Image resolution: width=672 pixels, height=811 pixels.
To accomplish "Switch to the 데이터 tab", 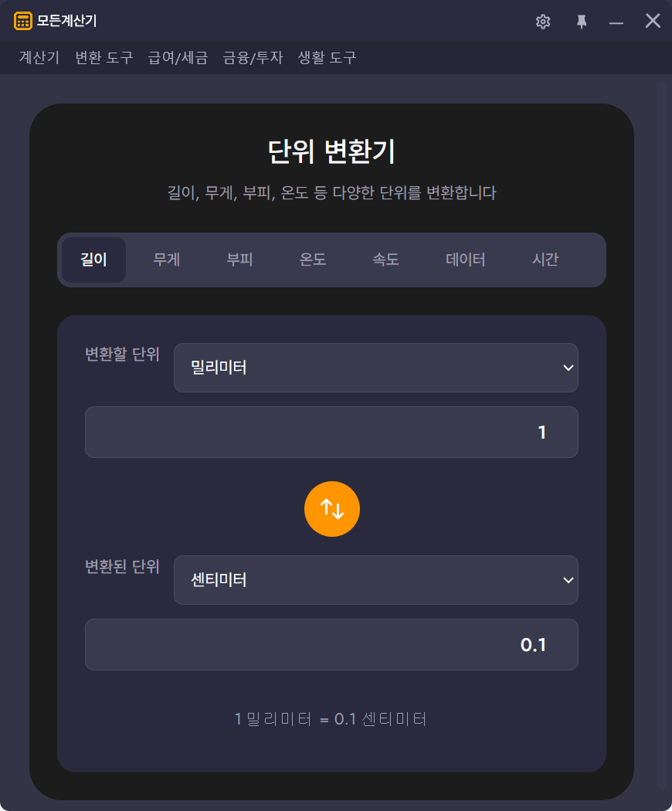I will (466, 260).
